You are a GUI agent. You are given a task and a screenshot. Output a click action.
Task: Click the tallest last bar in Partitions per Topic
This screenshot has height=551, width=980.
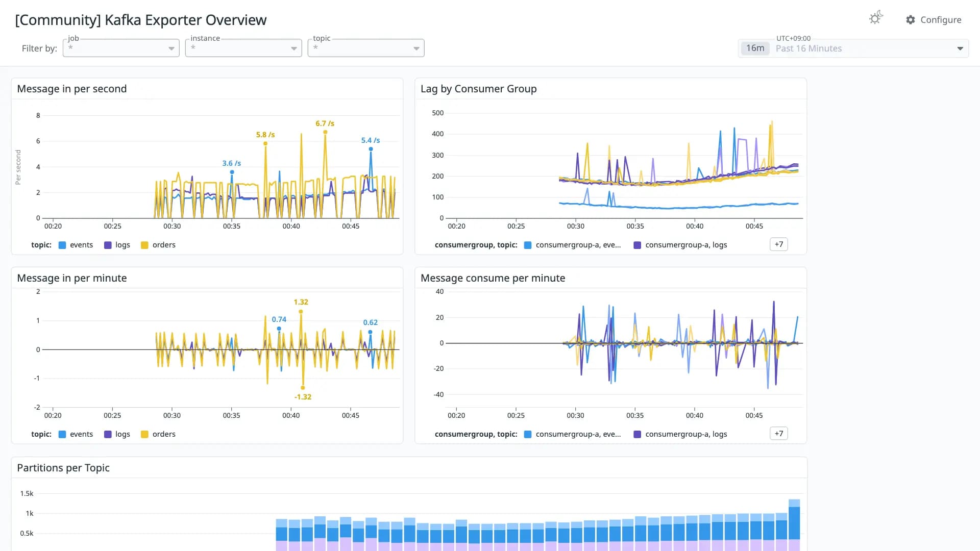(794, 524)
